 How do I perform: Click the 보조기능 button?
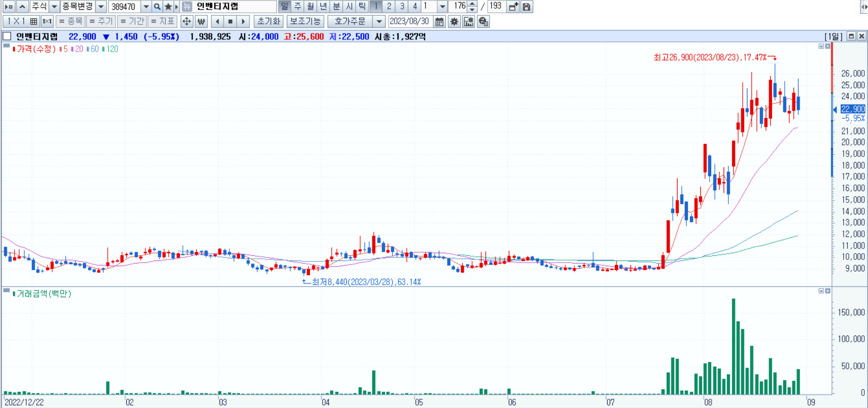click(x=305, y=21)
